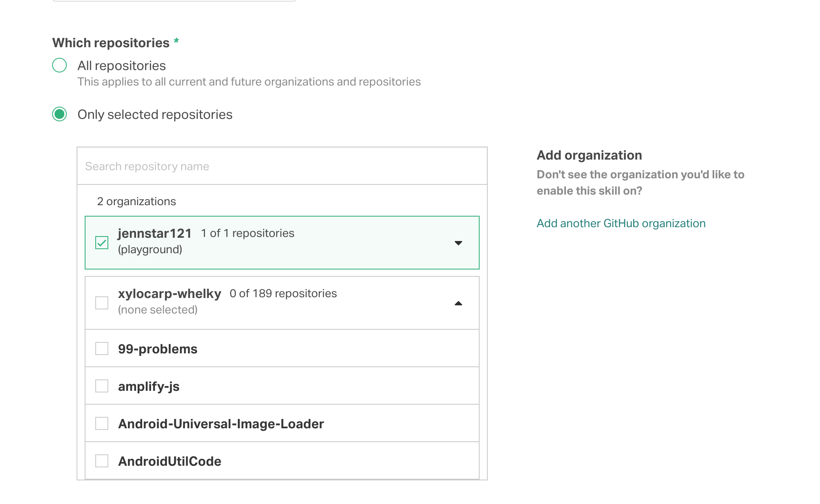
Task: Collapse the xylocarp-whelky repository list arrow
Action: 458,303
